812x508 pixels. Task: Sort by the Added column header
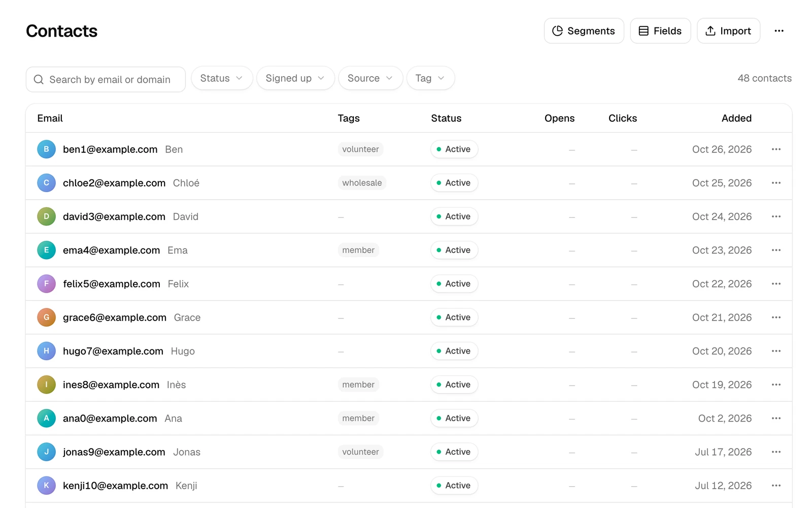click(x=736, y=118)
